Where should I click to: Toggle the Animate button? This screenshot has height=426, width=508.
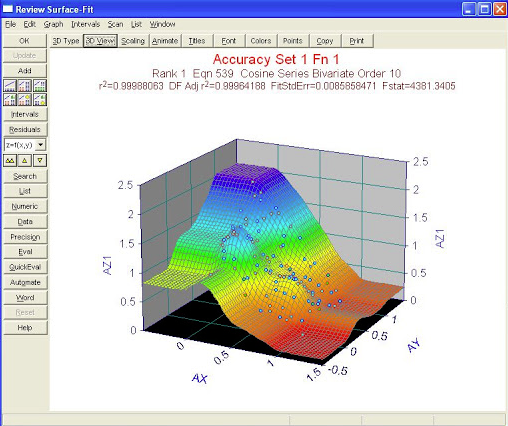[x=165, y=41]
